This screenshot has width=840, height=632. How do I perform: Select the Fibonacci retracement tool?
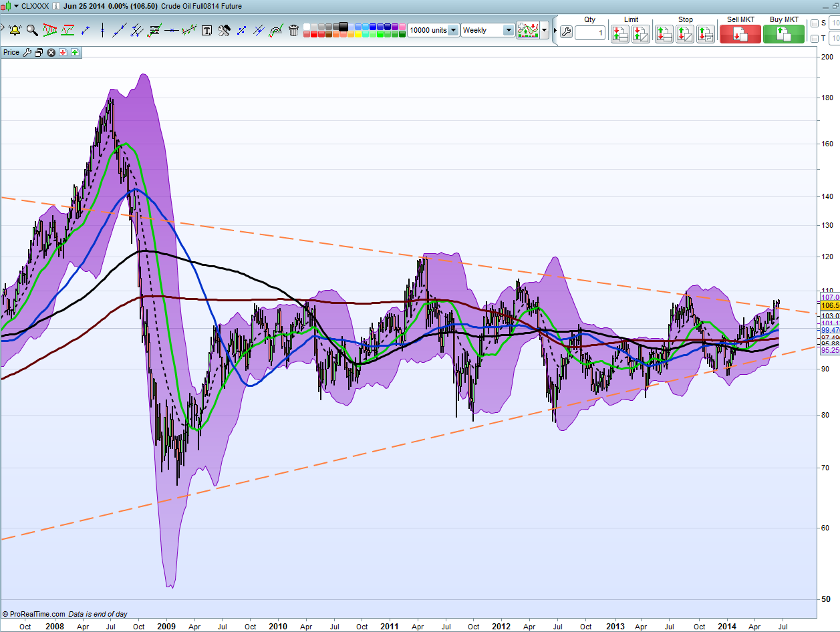pos(154,30)
